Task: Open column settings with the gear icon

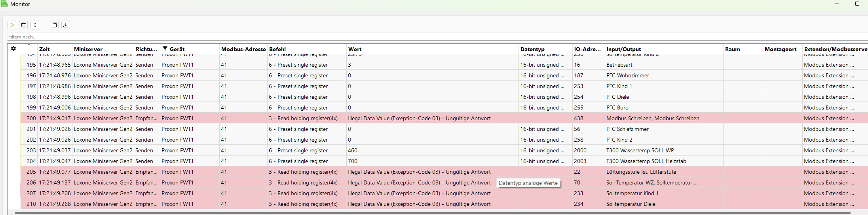Action: click(x=13, y=48)
